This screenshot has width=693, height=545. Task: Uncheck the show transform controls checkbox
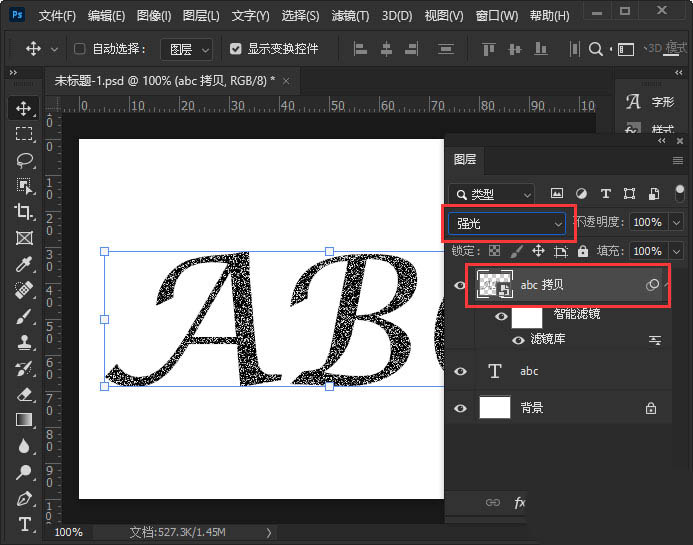236,49
